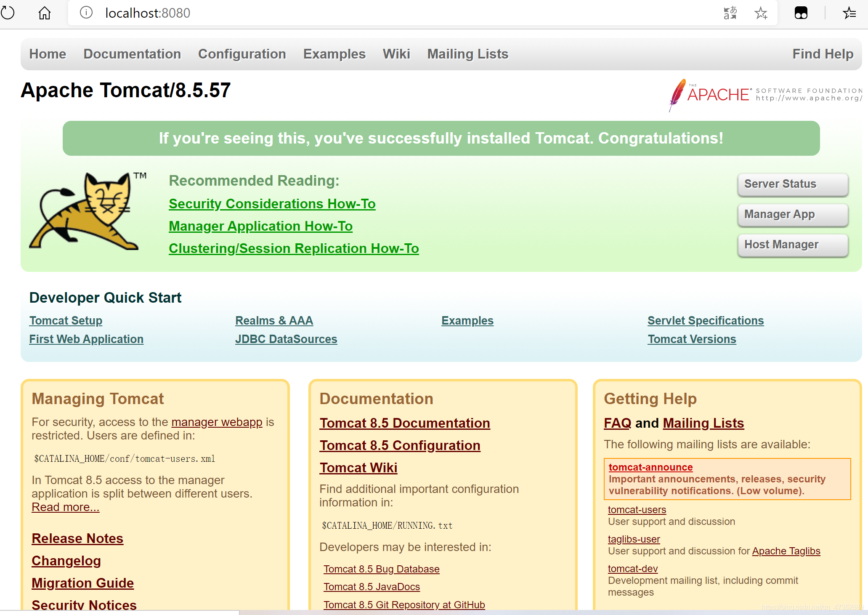Open the Home nav item

pyautogui.click(x=48, y=54)
